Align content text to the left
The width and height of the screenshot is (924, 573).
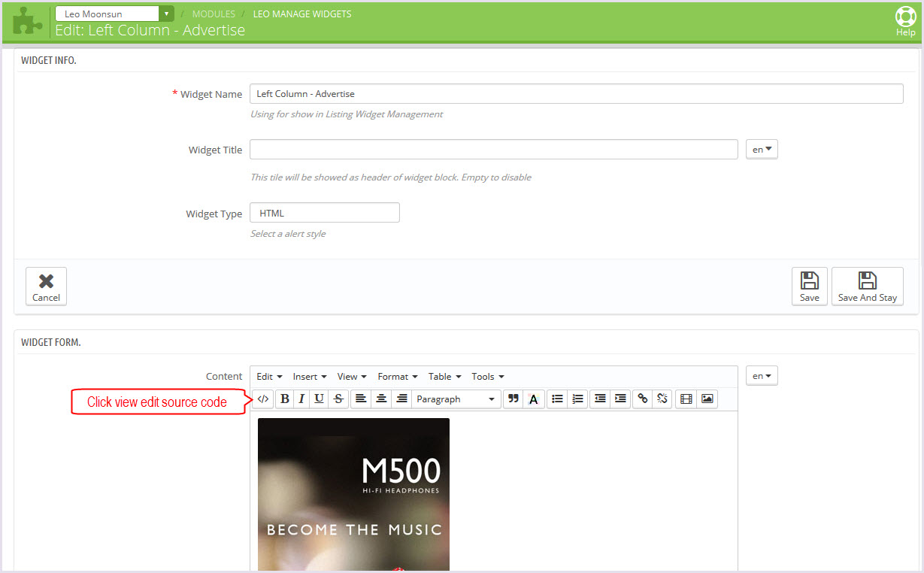[361, 399]
